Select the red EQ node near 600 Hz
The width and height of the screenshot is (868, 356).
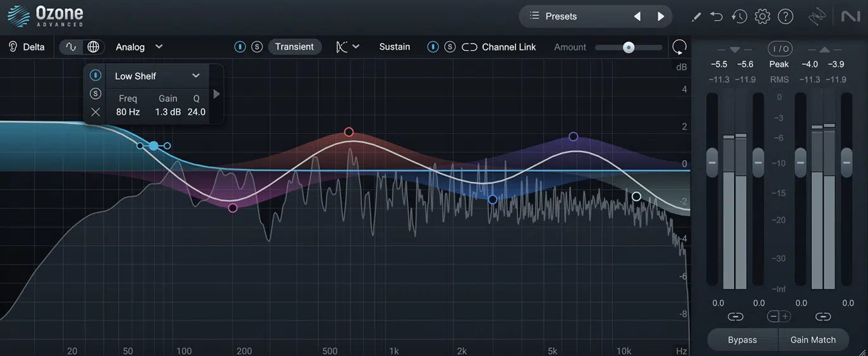tap(349, 132)
